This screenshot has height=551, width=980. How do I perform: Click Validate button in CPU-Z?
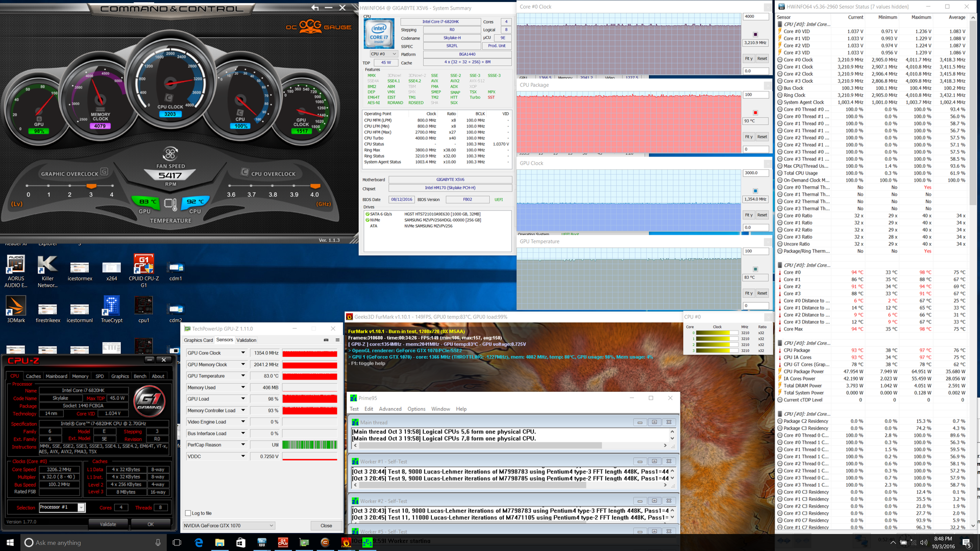[108, 524]
